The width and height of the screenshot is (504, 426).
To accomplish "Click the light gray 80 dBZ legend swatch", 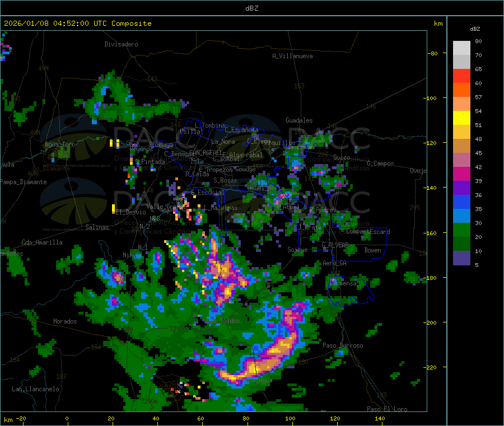I will pos(461,48).
